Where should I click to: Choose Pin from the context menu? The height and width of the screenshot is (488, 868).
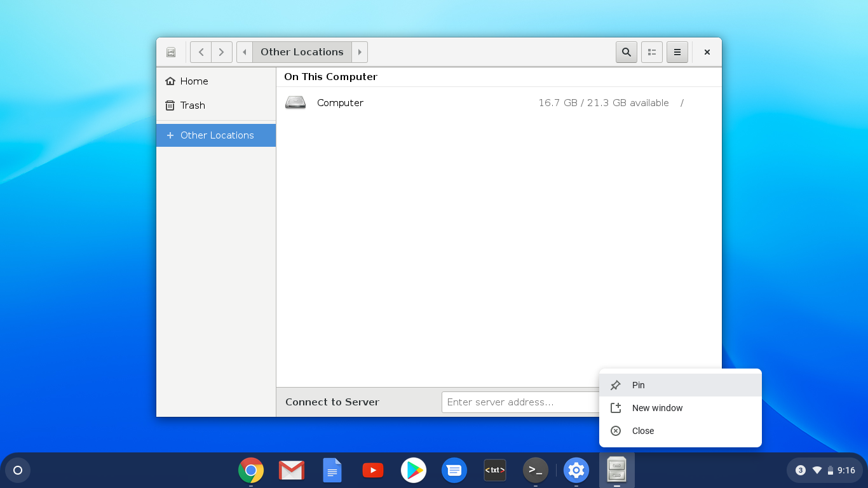[681, 385]
